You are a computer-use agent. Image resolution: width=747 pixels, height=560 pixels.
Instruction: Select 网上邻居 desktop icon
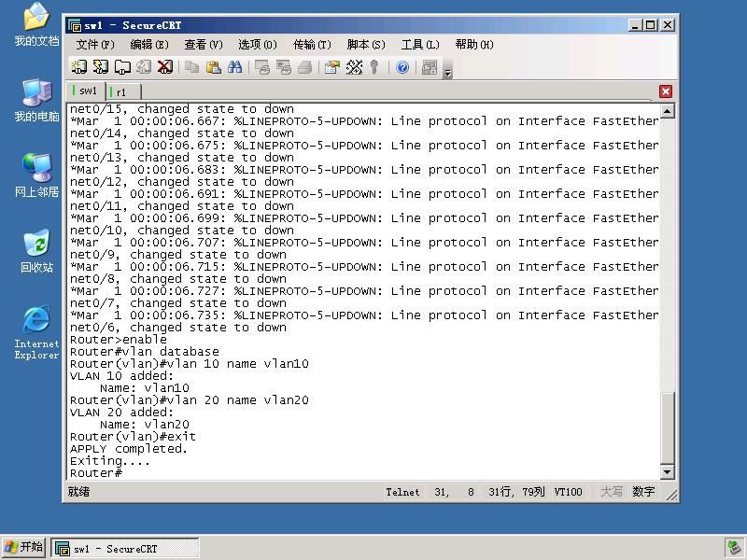pos(36,175)
